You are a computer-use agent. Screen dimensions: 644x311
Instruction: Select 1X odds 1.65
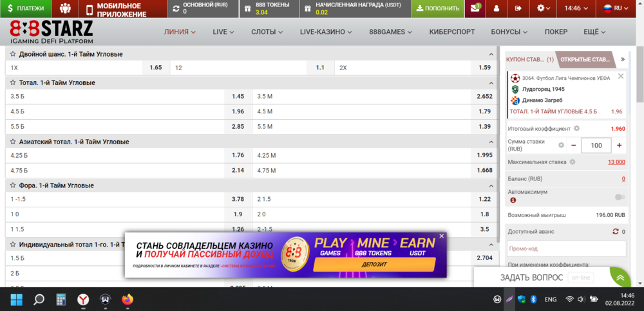(156, 68)
